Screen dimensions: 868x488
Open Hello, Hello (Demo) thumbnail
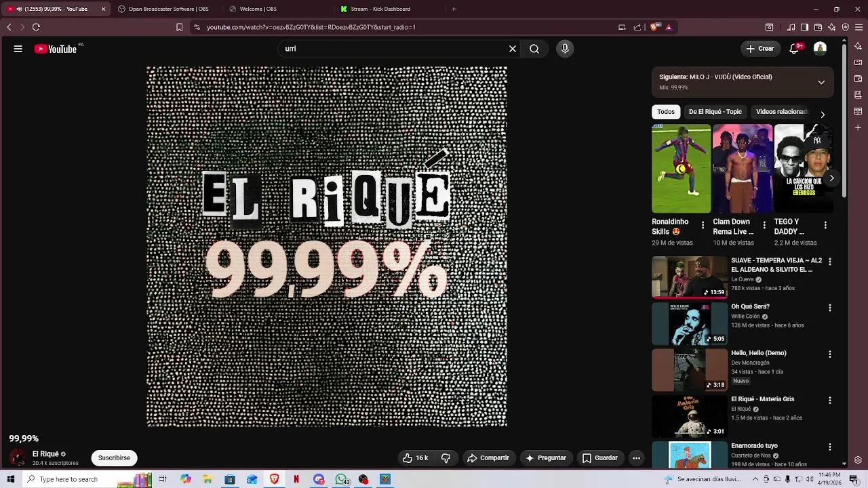click(690, 370)
